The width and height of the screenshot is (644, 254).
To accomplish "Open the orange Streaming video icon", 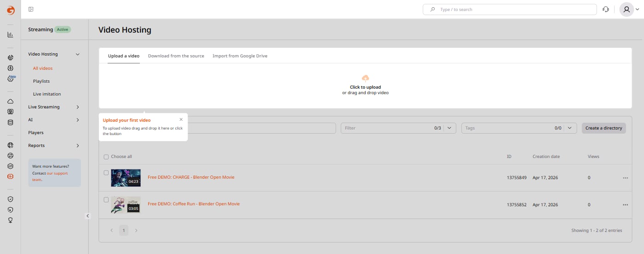I will (10, 176).
